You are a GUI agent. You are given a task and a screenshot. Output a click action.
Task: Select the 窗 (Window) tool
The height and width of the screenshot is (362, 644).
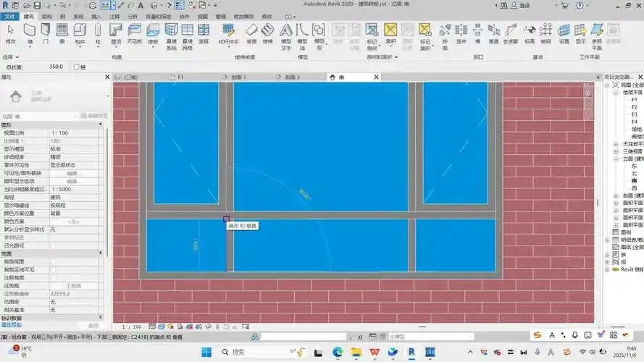point(62,33)
